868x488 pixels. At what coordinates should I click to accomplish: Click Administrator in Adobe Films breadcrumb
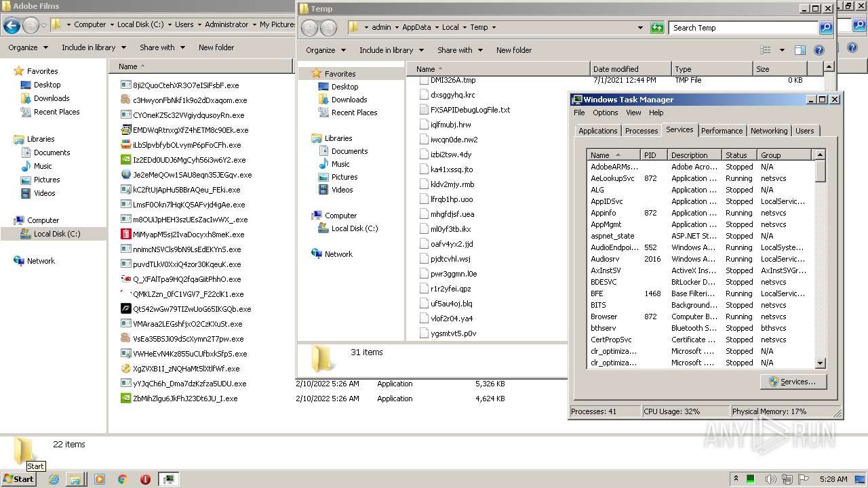pos(226,24)
